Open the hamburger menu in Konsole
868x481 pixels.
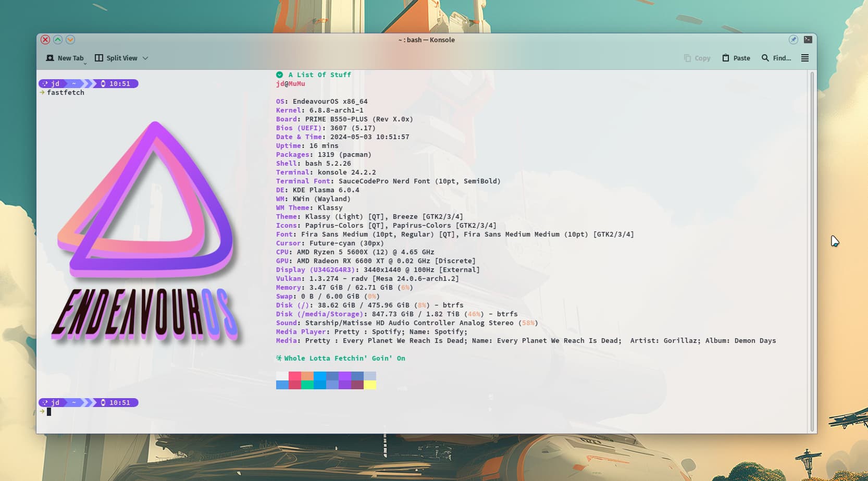(x=805, y=58)
